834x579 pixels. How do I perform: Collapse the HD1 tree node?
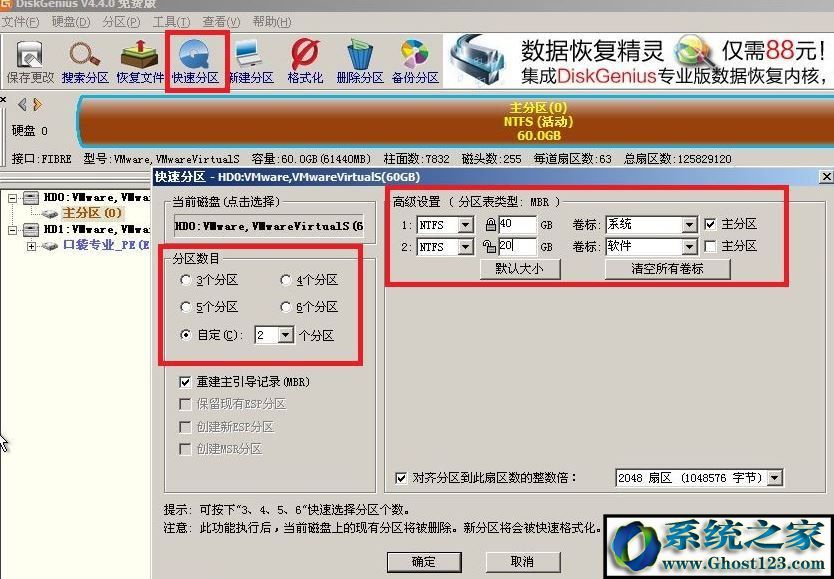click(x=13, y=230)
